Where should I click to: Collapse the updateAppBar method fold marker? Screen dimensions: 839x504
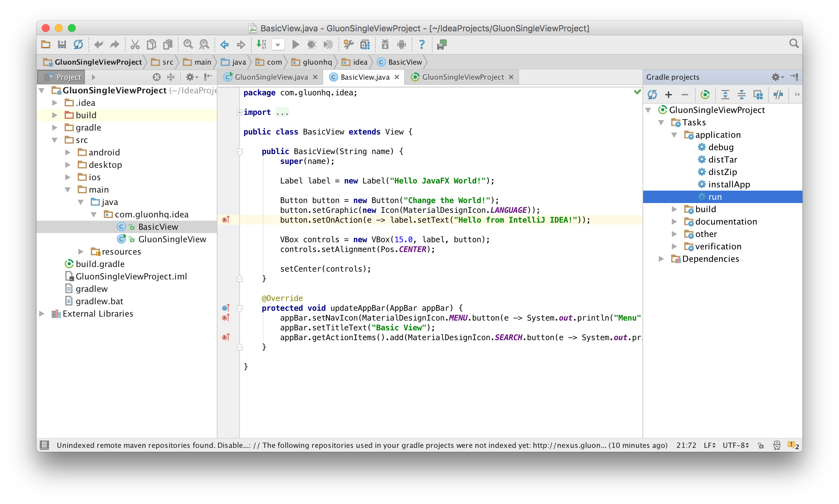tap(240, 308)
